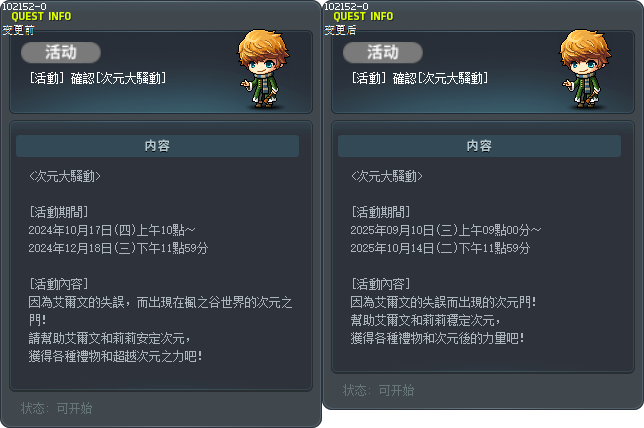
Task: Click the 2025年09月10日 start date line
Action: click(x=446, y=230)
